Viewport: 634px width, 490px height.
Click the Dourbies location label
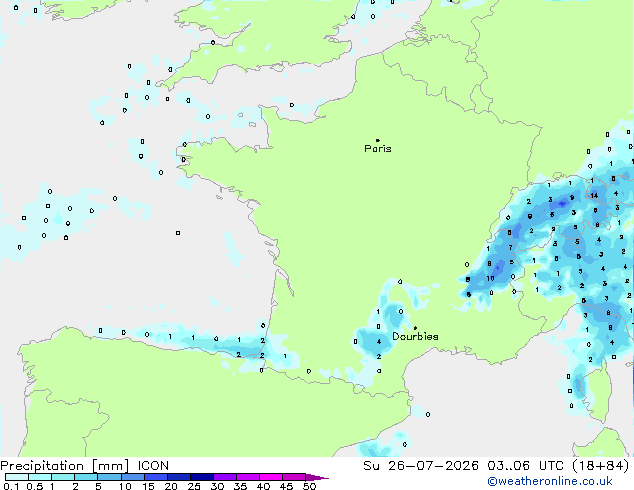415,336
